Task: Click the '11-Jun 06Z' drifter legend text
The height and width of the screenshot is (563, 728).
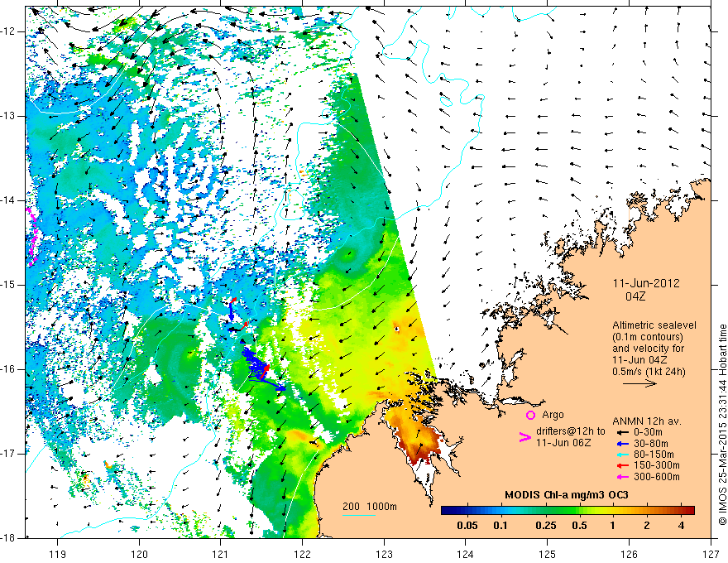Action: coord(563,443)
